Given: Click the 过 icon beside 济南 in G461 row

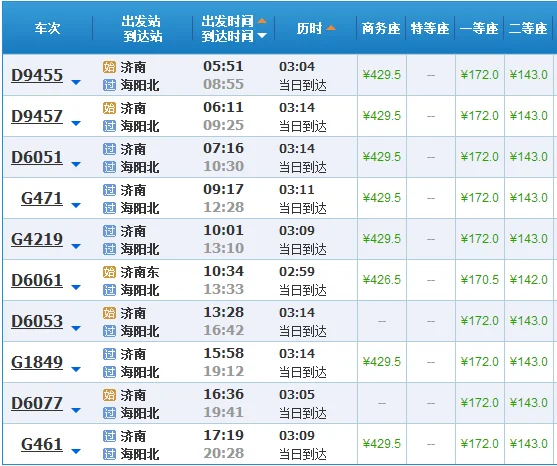Looking at the screenshot, I should (109, 436).
